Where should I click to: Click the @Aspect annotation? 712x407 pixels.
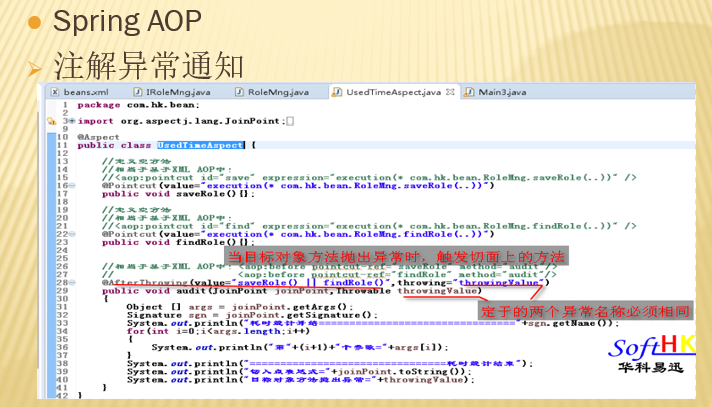coord(98,137)
